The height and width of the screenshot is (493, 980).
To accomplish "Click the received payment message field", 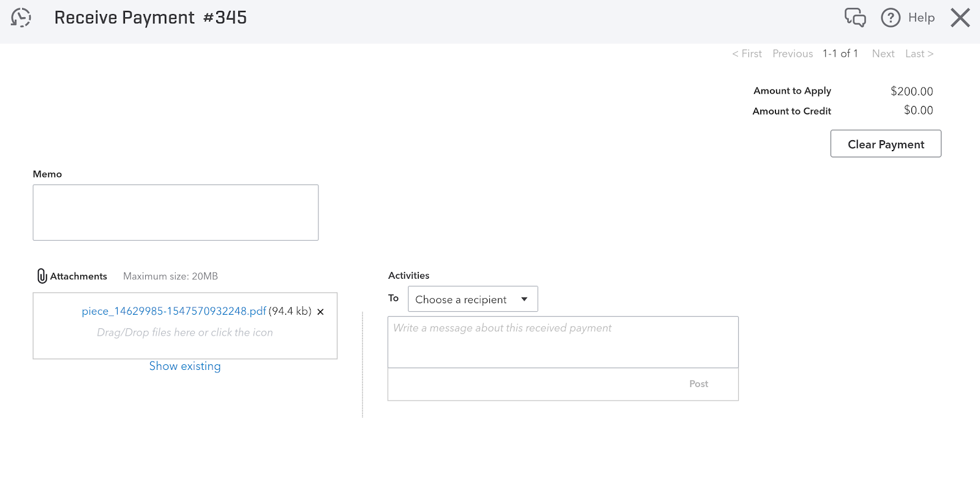I will (x=563, y=342).
